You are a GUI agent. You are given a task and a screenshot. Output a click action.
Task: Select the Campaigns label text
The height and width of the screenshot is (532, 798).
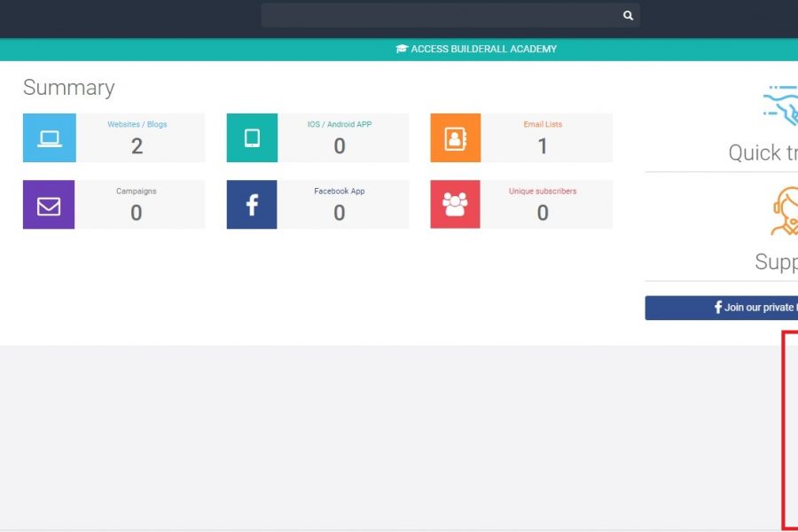tap(137, 191)
